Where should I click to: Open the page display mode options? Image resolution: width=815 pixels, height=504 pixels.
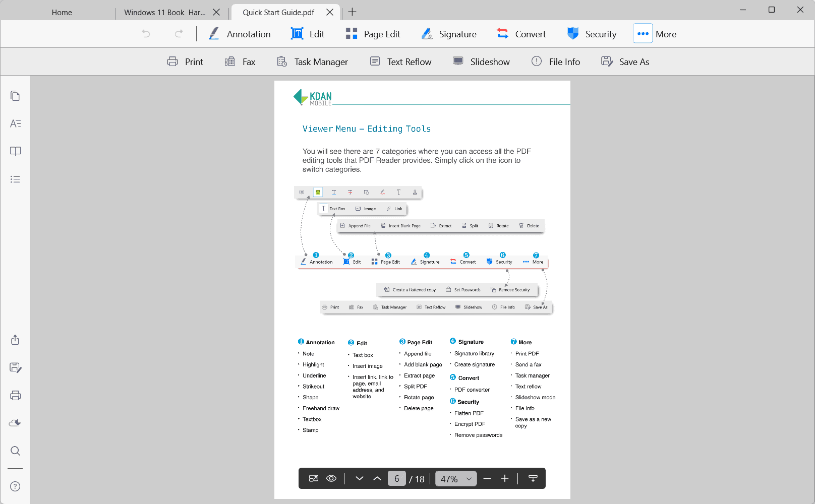pos(314,478)
